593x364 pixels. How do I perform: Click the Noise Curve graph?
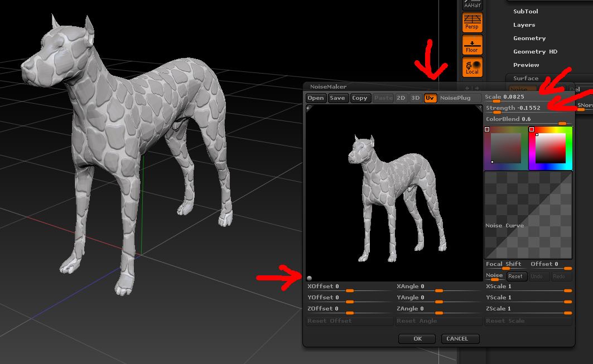pyautogui.click(x=528, y=215)
